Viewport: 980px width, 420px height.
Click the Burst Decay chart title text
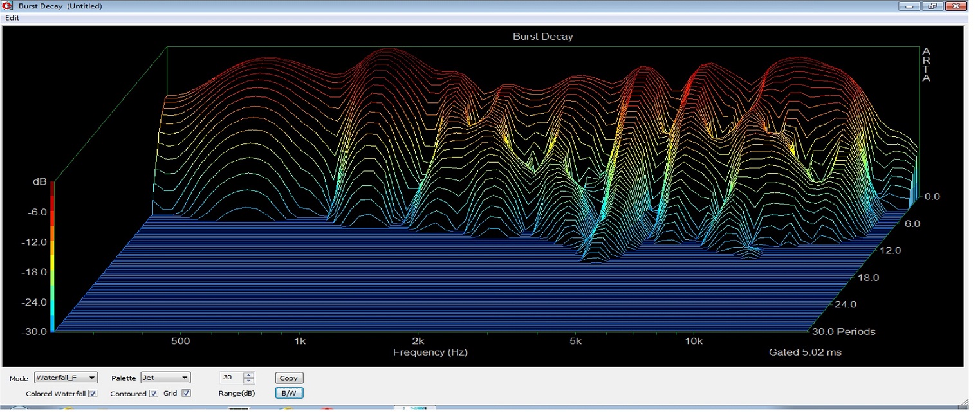coord(542,37)
